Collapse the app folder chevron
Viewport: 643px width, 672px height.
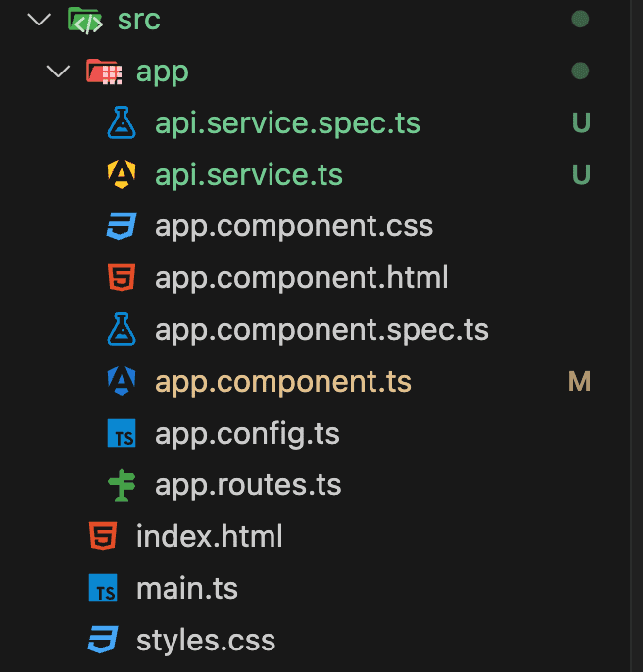(59, 72)
